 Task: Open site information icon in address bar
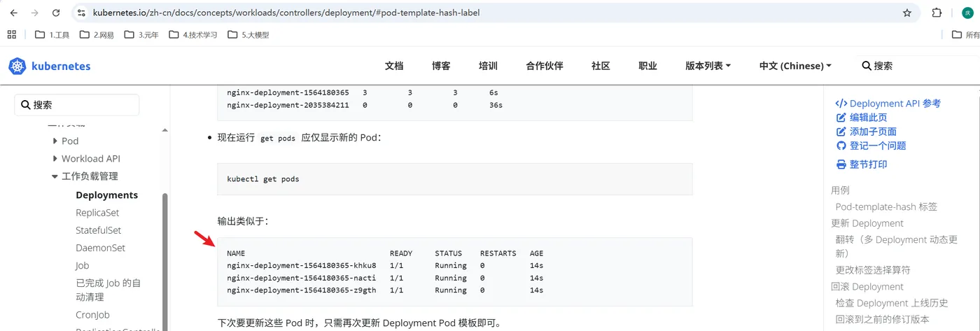click(x=81, y=13)
